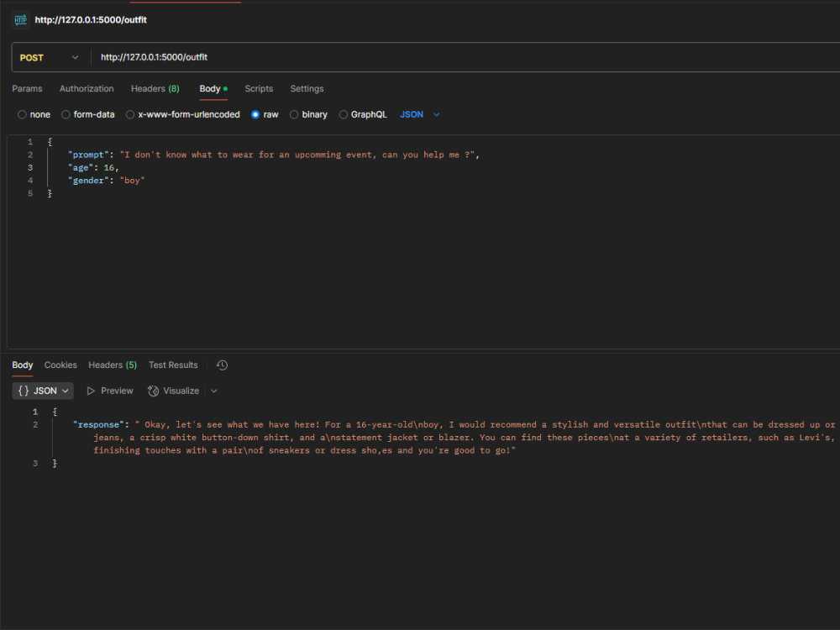Open the response Body tab
The width and height of the screenshot is (840, 630).
(x=23, y=365)
